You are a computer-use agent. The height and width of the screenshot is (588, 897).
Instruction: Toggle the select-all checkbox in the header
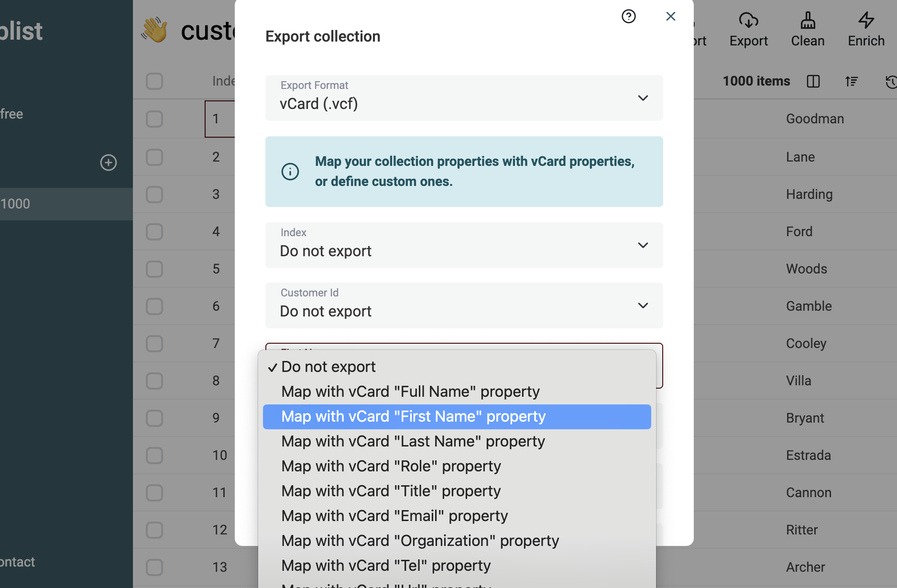click(x=154, y=81)
